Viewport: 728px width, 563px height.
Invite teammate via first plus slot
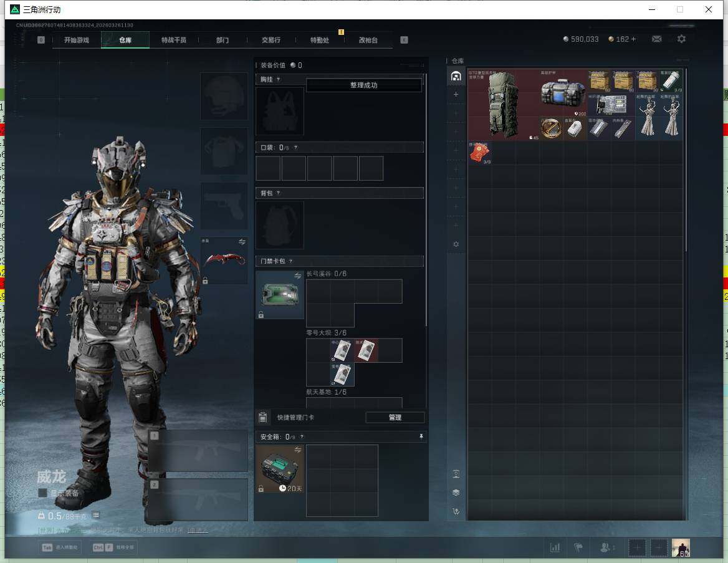(x=637, y=547)
